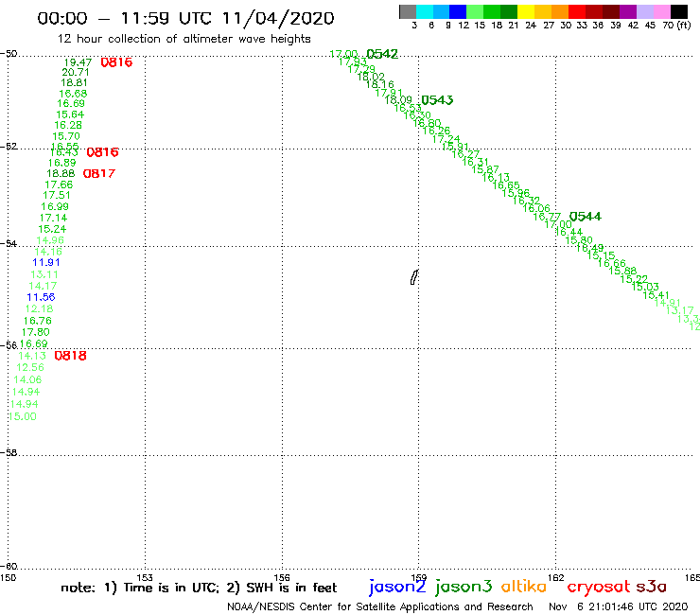Choose the purple swatch before the 42 ft mark
Viewport: 700px width, 615px height.
point(628,11)
